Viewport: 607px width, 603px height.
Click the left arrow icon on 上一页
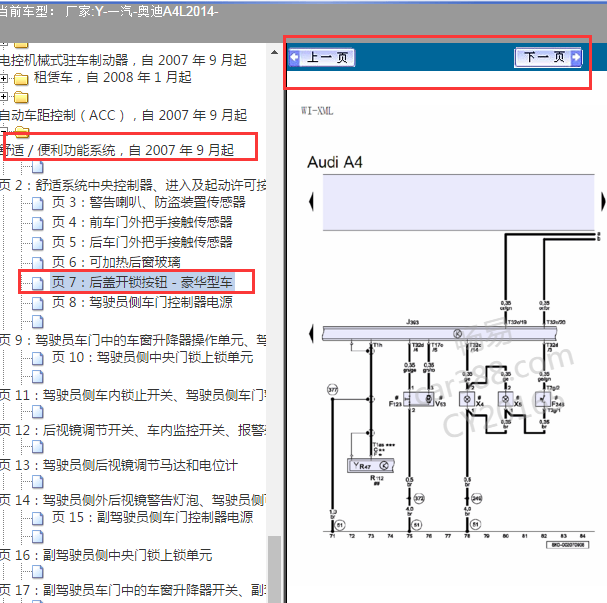pos(294,57)
